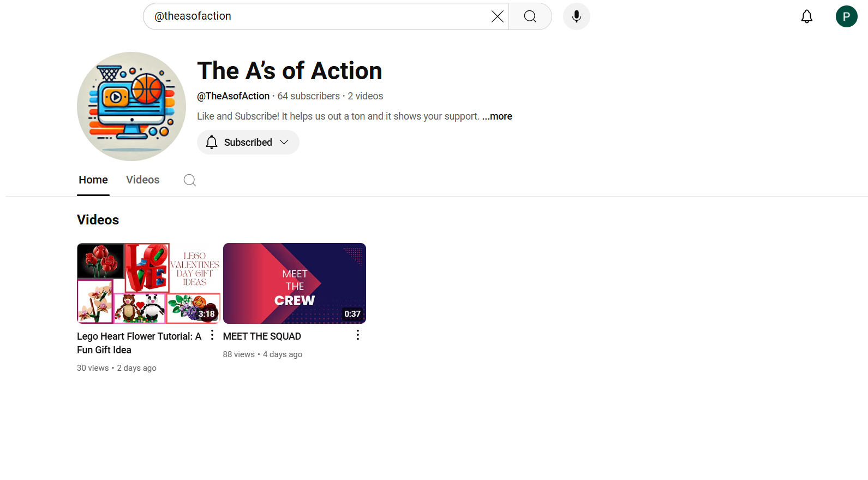868x480 pixels.
Task: Start voice search with the microphone icon
Action: tap(576, 16)
